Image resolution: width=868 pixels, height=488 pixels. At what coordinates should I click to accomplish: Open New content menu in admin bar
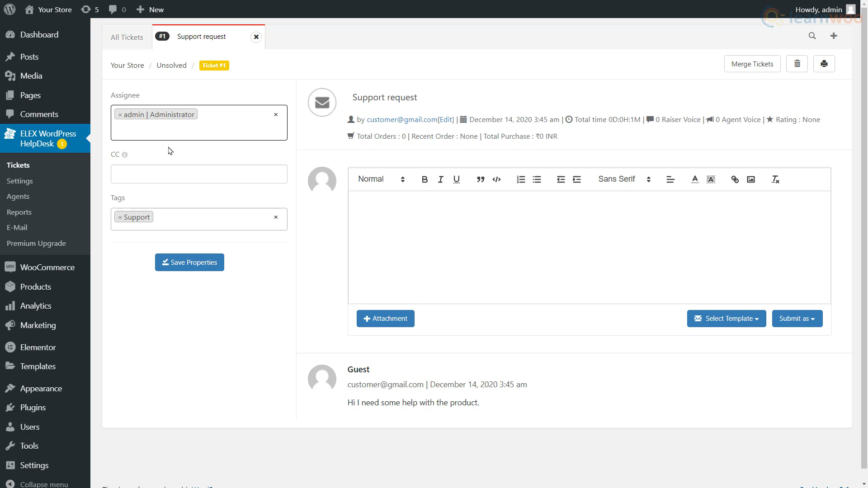[150, 9]
